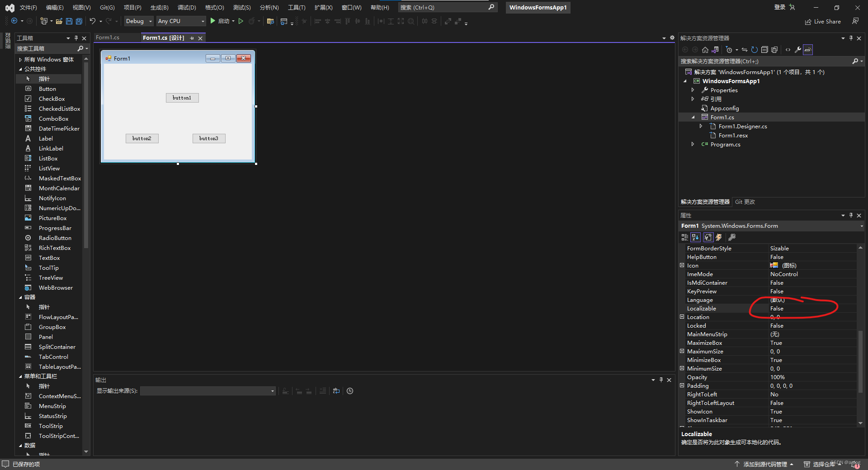Expand the Program.cs tree node
This screenshot has width=868, height=470.
[693, 144]
